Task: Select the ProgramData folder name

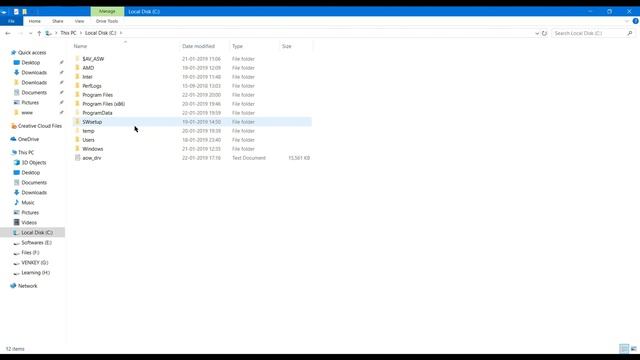Action: [97, 113]
